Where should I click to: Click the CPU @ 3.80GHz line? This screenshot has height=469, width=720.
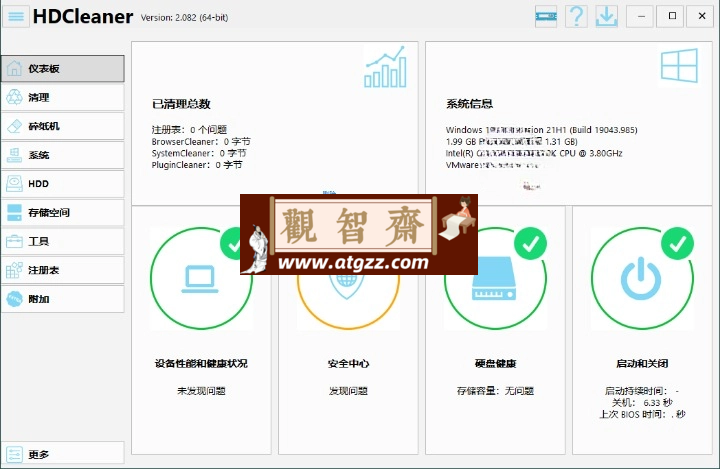[x=534, y=153]
